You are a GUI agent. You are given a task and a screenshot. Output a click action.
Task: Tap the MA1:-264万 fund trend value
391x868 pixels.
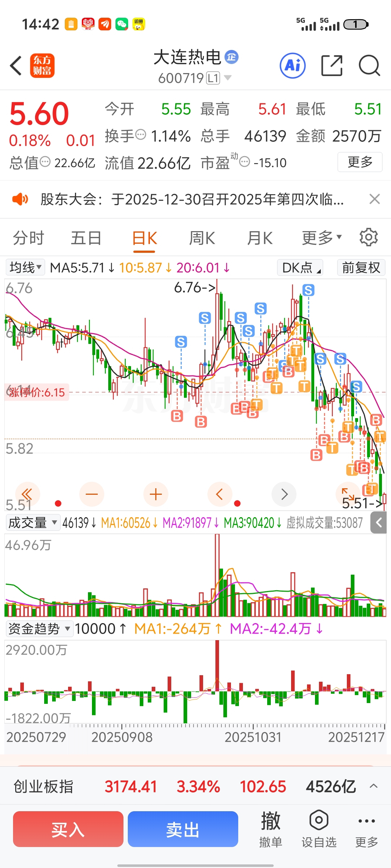pos(177,629)
